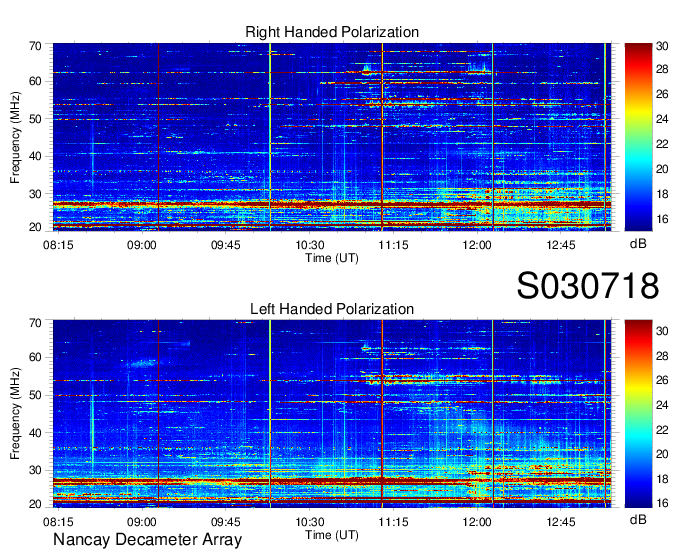Screen dimensions: 680x552
Task: Click the 18 dB value on Left Handed colorbar
Action: click(662, 479)
